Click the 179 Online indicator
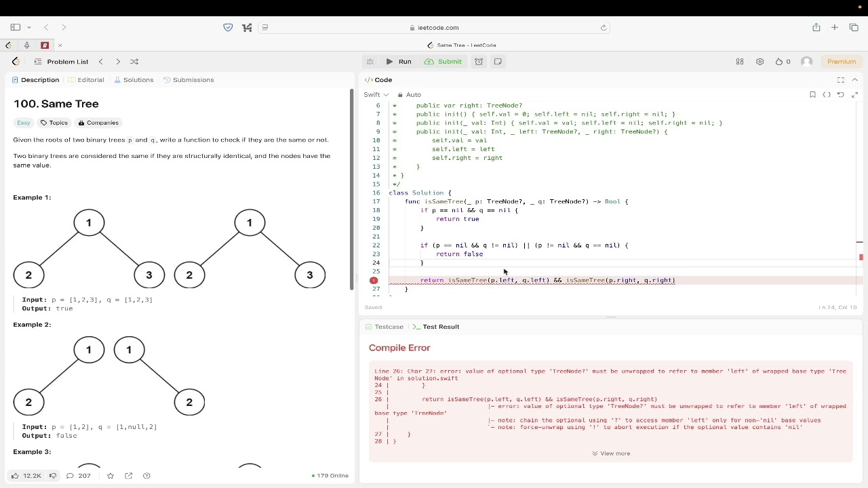Image resolution: width=868 pixels, height=488 pixels. (x=330, y=476)
